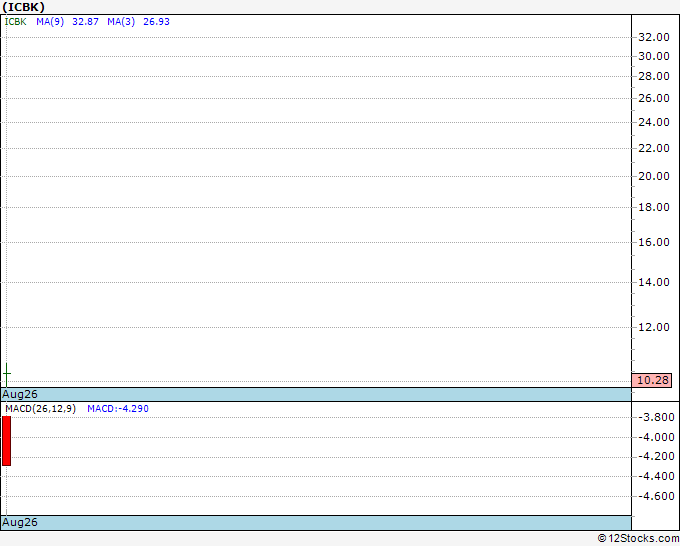Click the -3.800 MACD axis label

(656, 417)
